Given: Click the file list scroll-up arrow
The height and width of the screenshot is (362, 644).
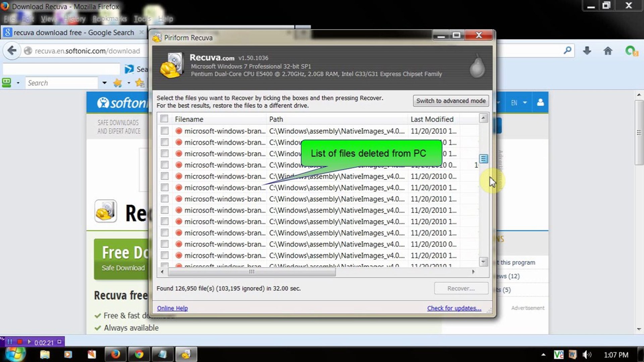Looking at the screenshot, I should point(483,118).
